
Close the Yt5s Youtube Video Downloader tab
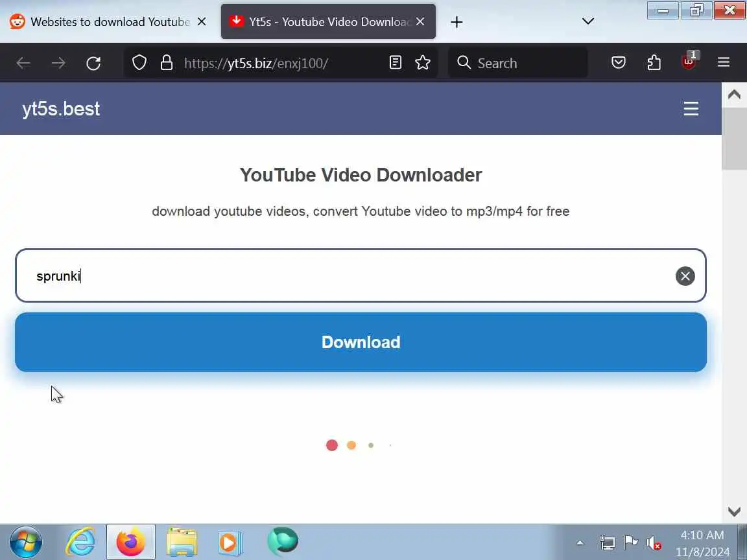[420, 21]
